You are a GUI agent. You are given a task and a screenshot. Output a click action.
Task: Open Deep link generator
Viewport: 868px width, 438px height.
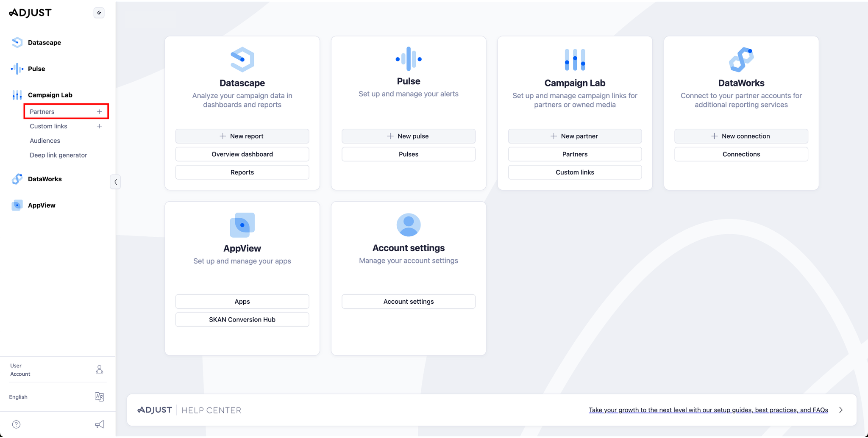pyautogui.click(x=58, y=155)
